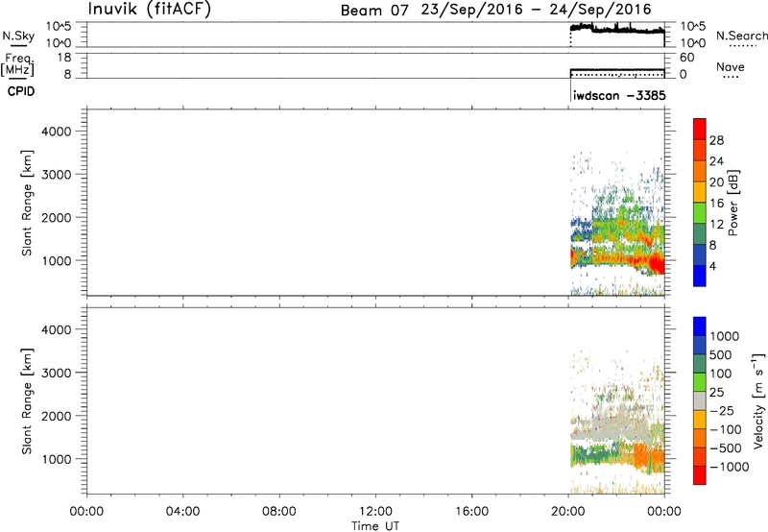Click the '12:00' time axis tick label
Screen dimensions: 768x532
point(375,512)
